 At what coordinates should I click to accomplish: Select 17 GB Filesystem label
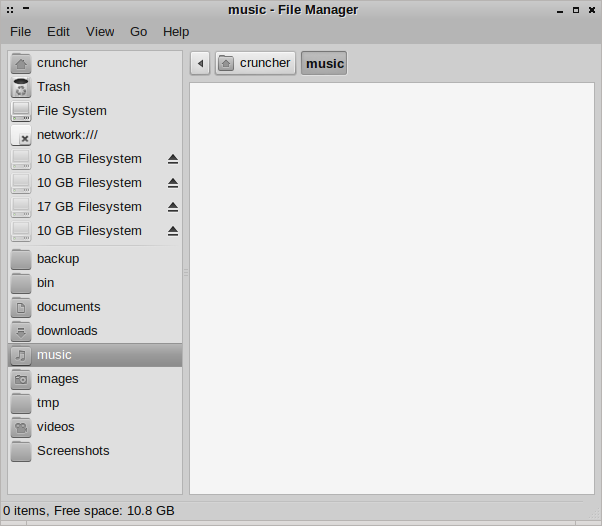(89, 207)
